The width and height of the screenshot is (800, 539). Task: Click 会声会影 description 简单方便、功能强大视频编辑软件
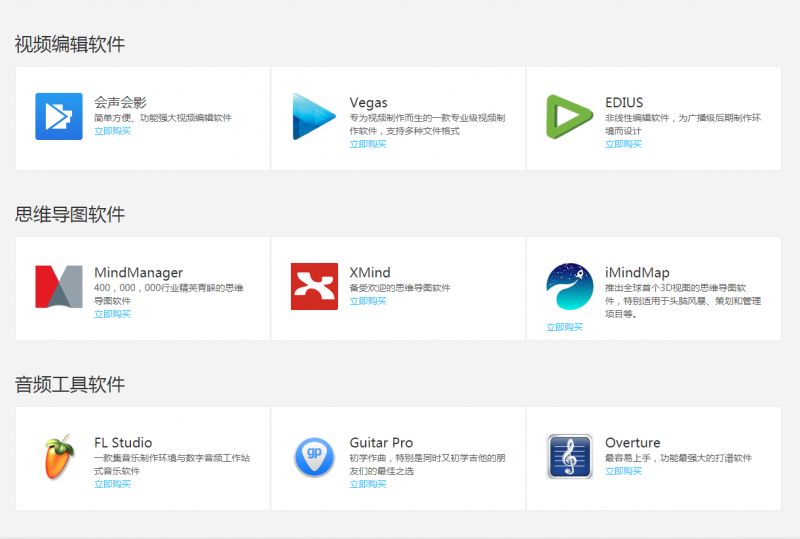pos(163,118)
